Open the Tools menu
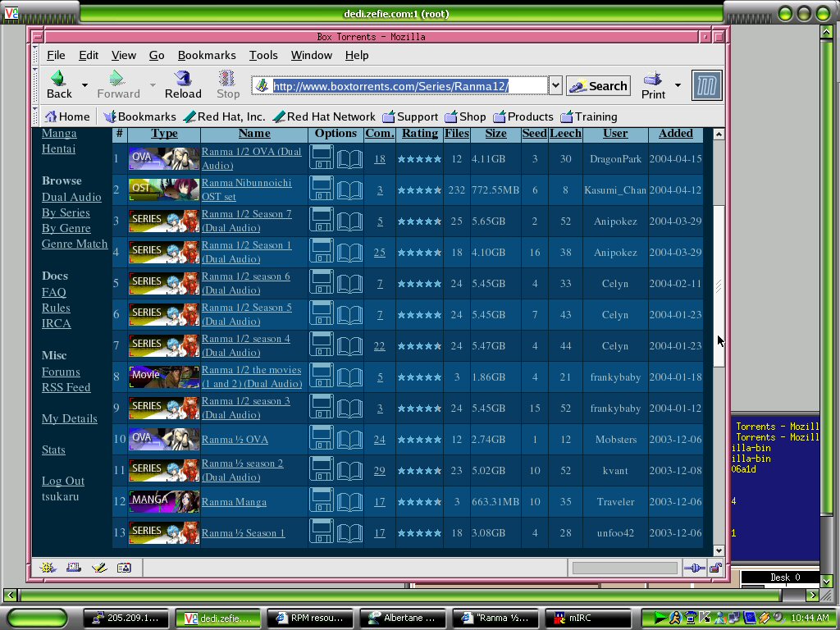Image resolution: width=840 pixels, height=630 pixels. point(263,55)
